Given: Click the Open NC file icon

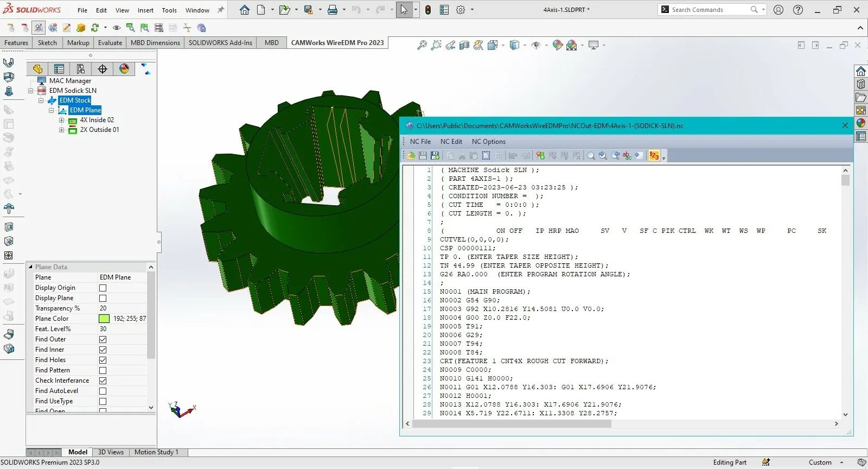Looking at the screenshot, I should coord(411,156).
